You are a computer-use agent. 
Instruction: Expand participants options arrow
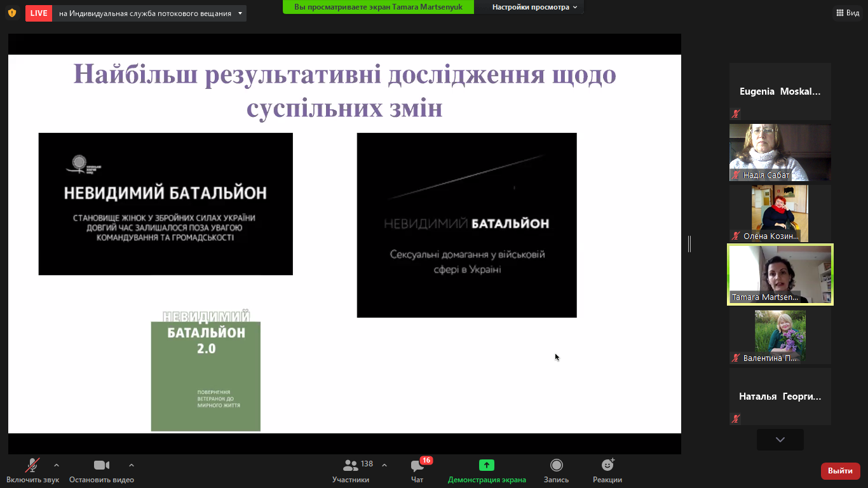tap(384, 465)
